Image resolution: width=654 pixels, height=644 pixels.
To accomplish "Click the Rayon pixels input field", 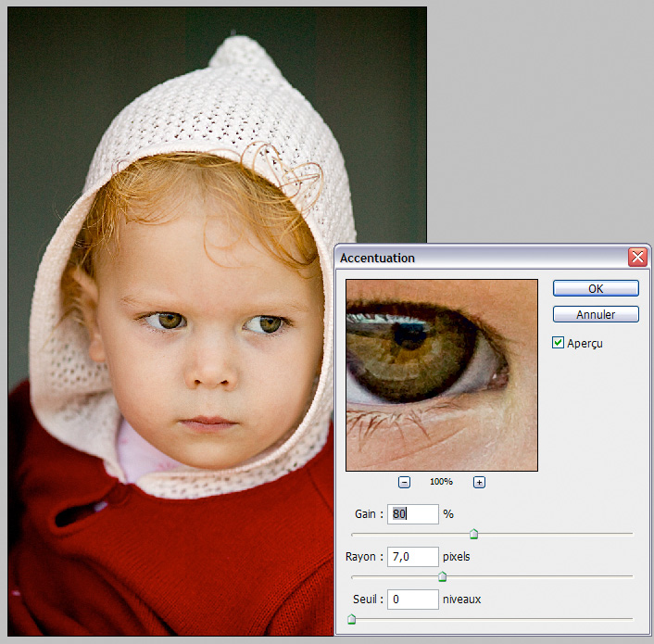I will (412, 557).
